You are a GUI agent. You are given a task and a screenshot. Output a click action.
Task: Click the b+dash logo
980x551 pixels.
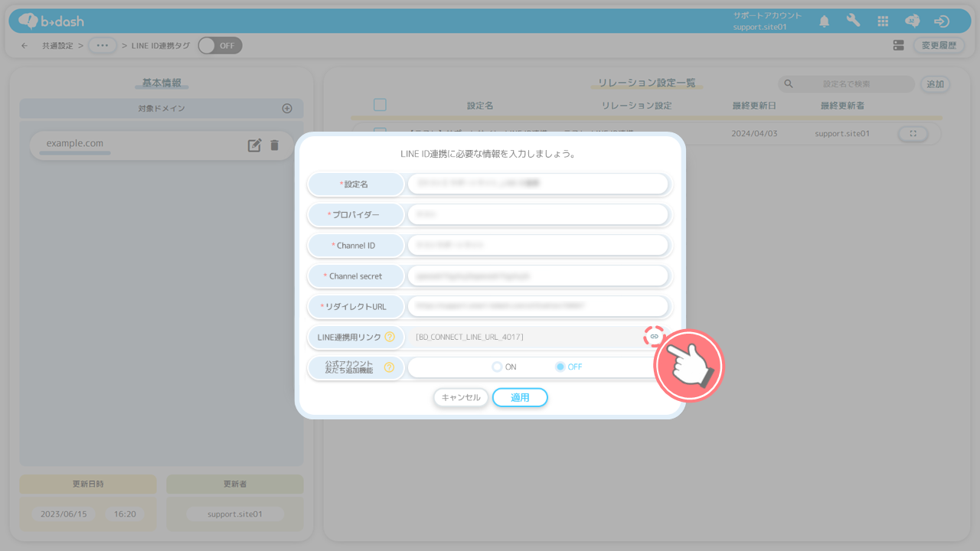(51, 21)
